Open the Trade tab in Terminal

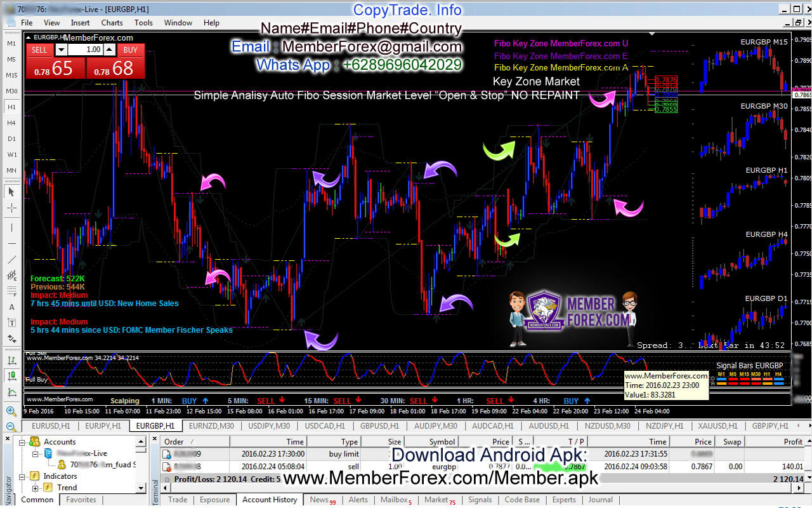tap(178, 500)
